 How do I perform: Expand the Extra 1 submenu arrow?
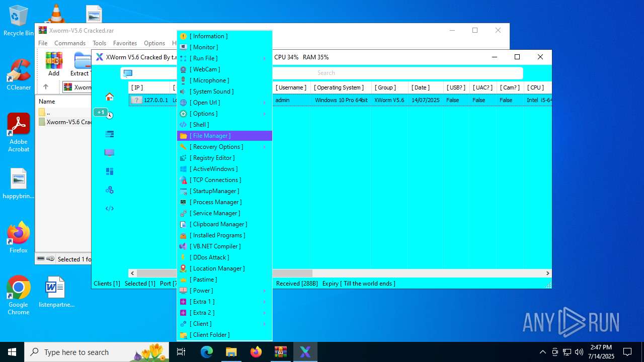coord(264,302)
